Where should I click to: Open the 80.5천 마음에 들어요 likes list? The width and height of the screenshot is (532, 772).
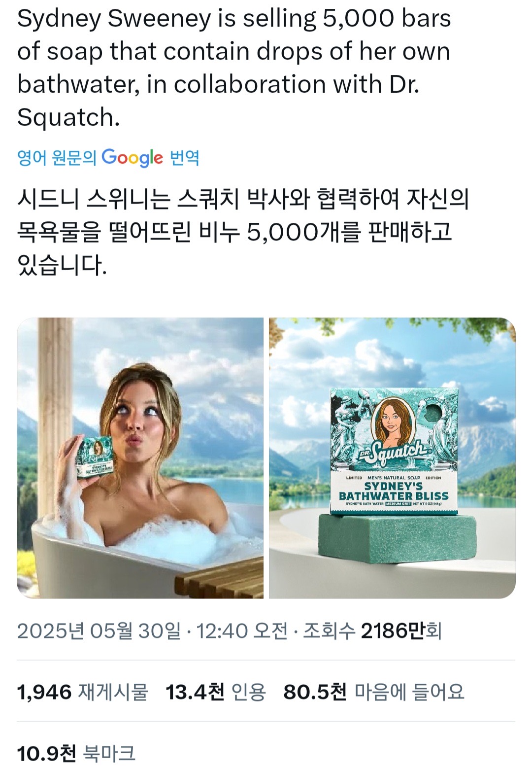click(374, 692)
